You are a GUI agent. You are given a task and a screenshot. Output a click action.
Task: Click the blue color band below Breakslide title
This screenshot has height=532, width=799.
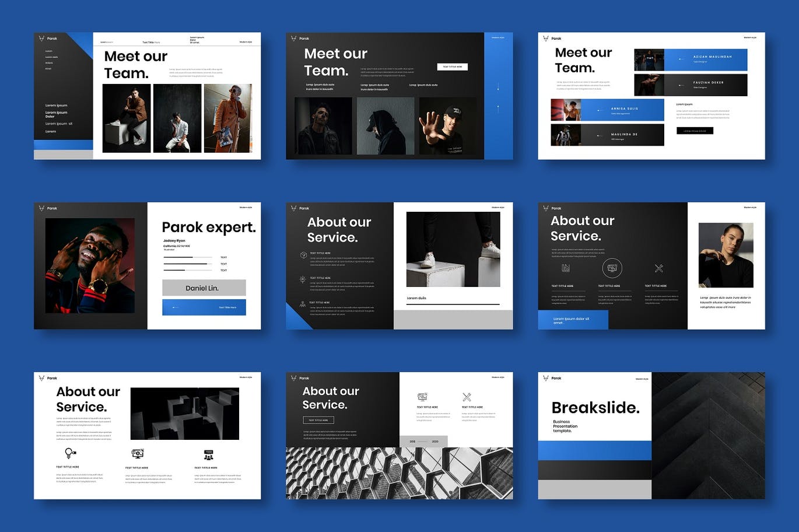click(594, 450)
